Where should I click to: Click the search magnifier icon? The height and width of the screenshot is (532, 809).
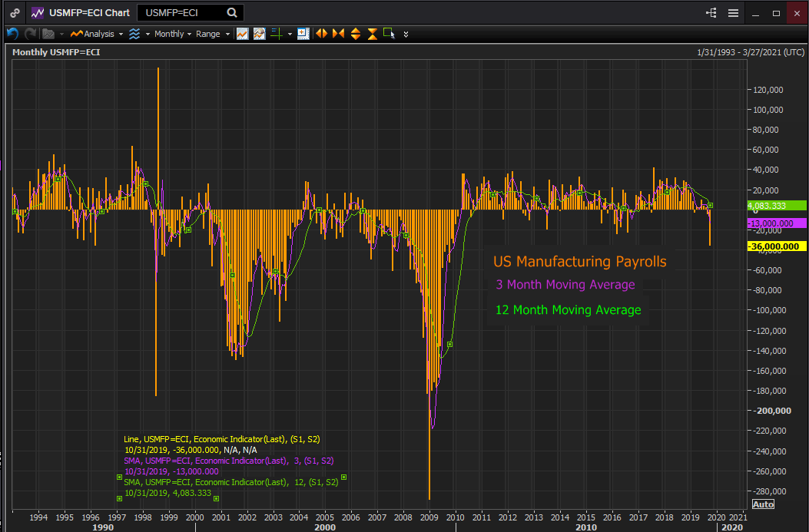click(232, 13)
